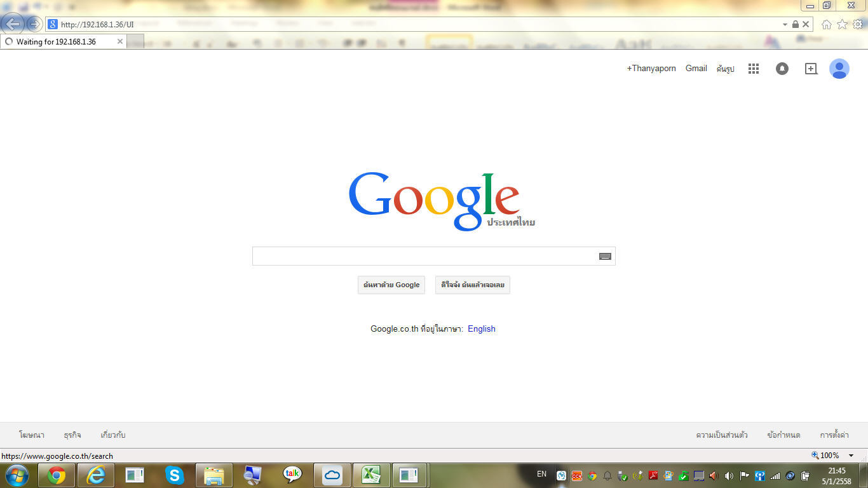Click the Google+ share plus icon
Screen dimensions: 868x488
(811, 69)
